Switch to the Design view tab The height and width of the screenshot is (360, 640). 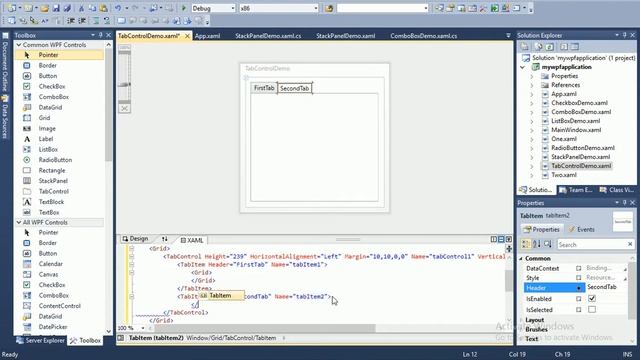(x=135, y=239)
